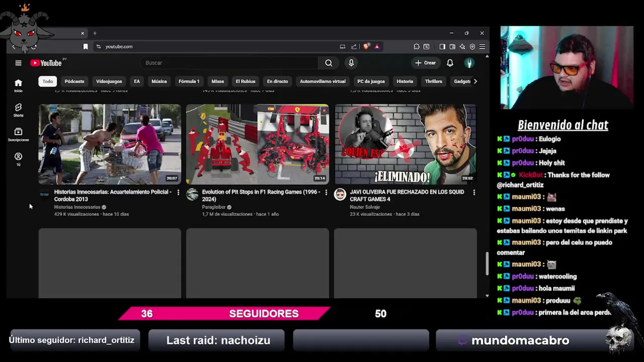Open options for Javi Oliveira video
Viewport: 644px width, 362px height.
pyautogui.click(x=474, y=193)
